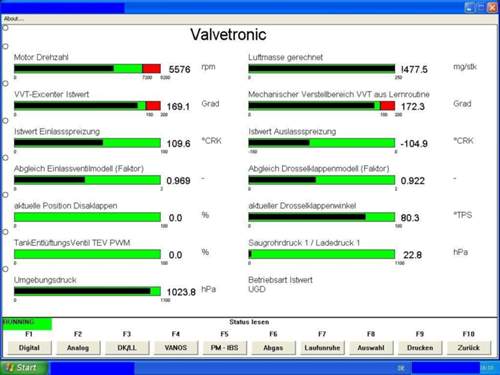Click the Drucken print button

(420, 348)
